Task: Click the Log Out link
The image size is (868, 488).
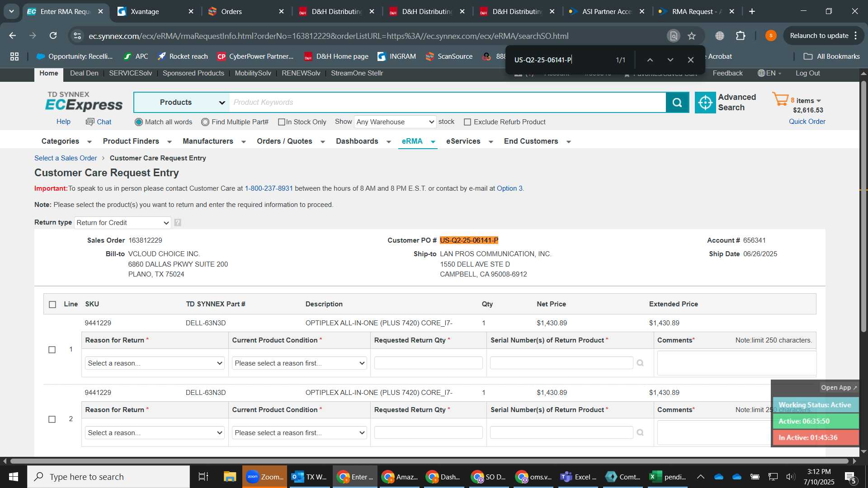Action: tap(807, 73)
